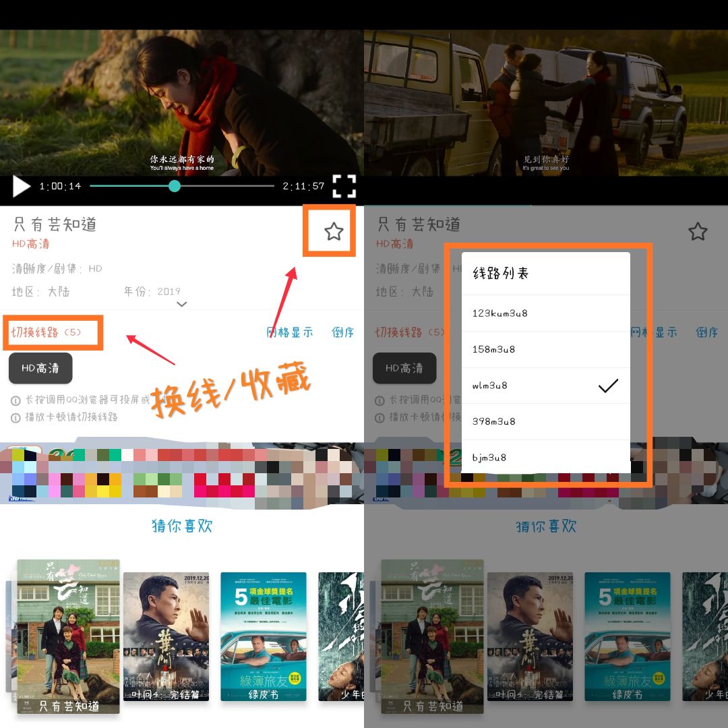This screenshot has width=728, height=728.
Task: Choose wlm3u8 checked line
Action: [545, 386]
